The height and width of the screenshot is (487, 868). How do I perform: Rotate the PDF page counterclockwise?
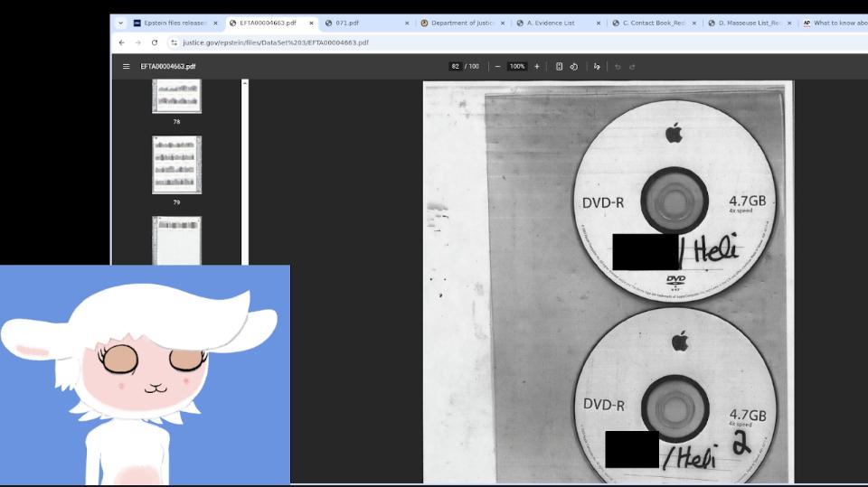click(x=574, y=66)
